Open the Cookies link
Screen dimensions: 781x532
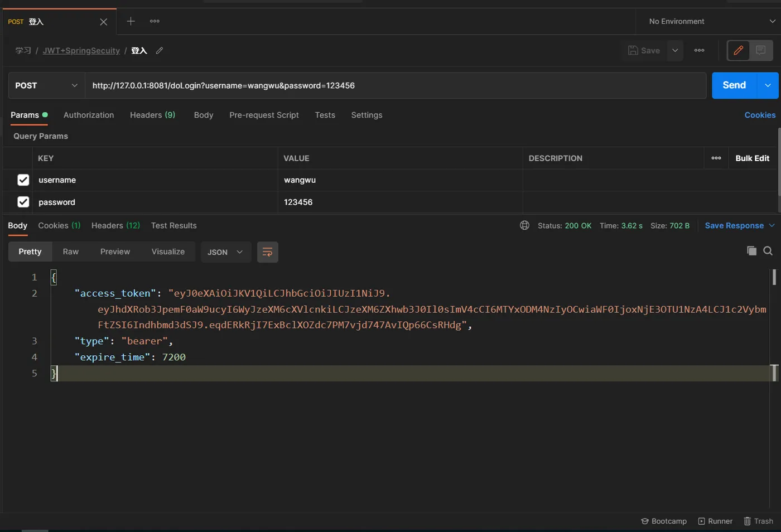pos(760,115)
